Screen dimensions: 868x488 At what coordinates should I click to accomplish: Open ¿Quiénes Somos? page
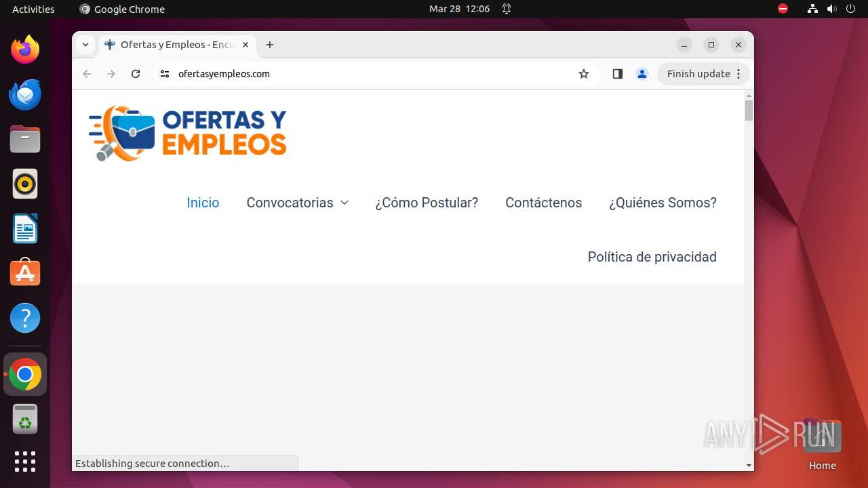click(663, 203)
